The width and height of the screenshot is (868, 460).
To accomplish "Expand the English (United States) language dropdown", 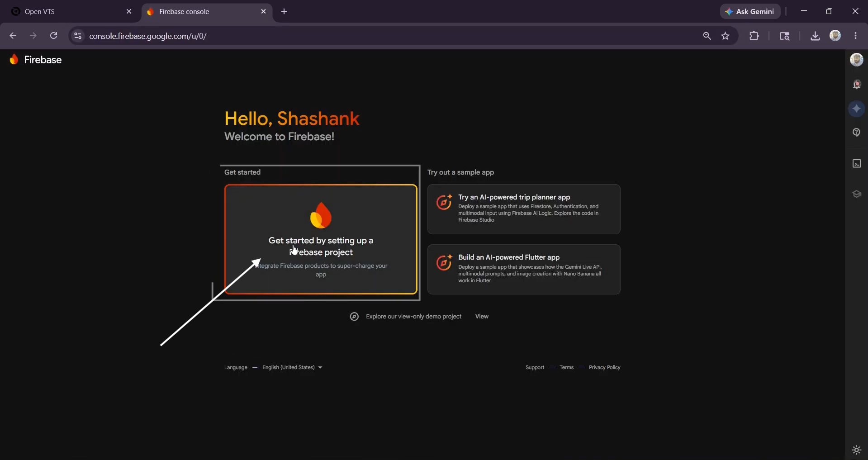I will coord(292,367).
